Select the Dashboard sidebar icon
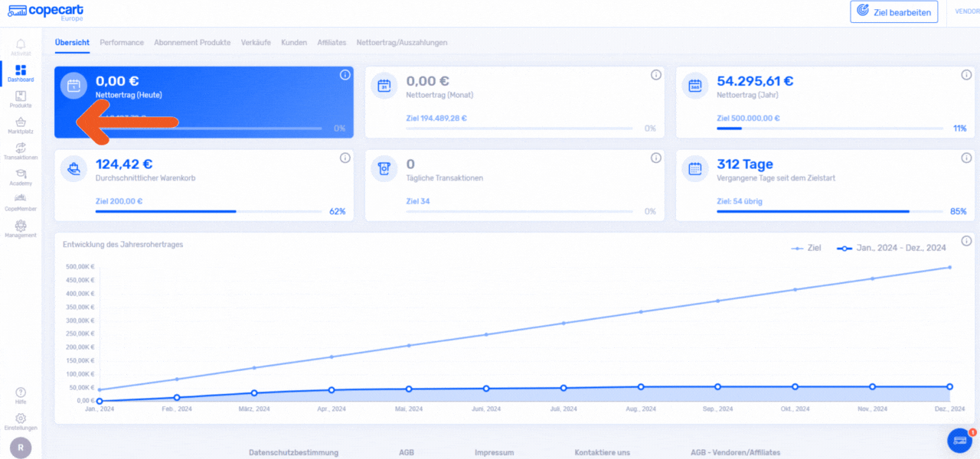 point(21,73)
